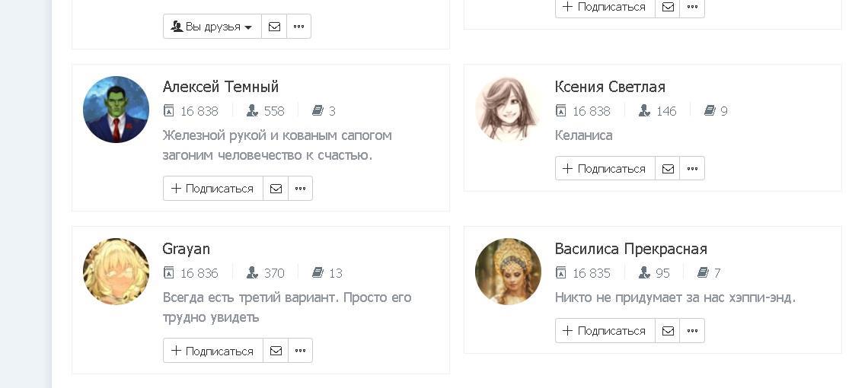Open the 'Вы друзья' friendship dropdown
Screen dimensions: 868x388
tap(212, 27)
